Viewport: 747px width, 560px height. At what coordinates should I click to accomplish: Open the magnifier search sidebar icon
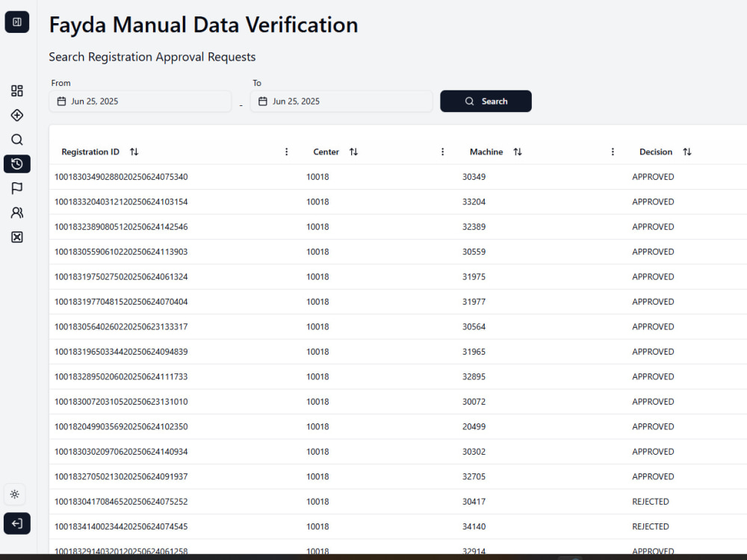point(17,140)
